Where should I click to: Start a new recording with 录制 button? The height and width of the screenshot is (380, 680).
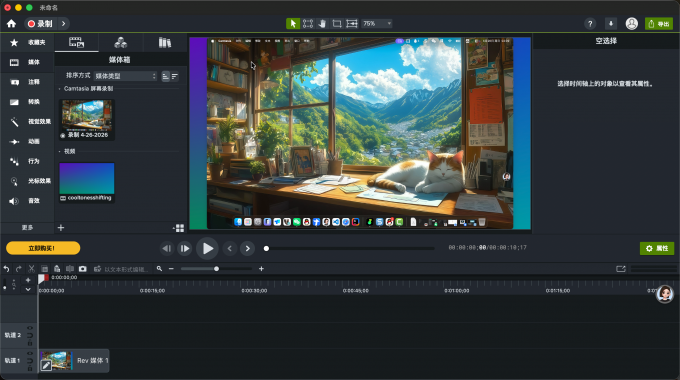click(x=40, y=23)
